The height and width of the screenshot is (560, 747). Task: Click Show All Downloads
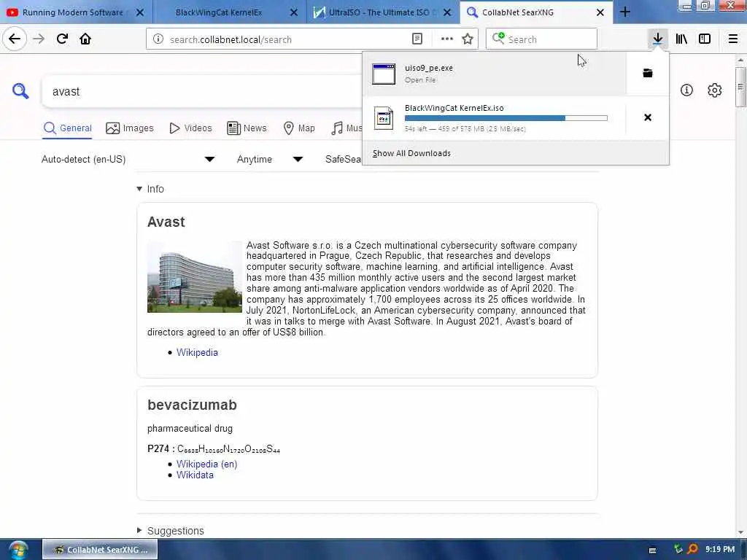[x=411, y=153]
